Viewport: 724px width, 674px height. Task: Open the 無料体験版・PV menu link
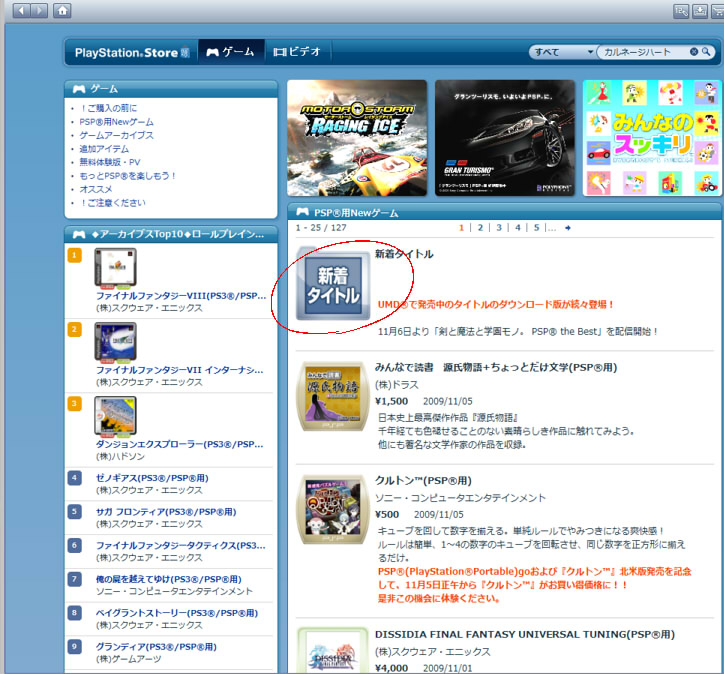110,162
